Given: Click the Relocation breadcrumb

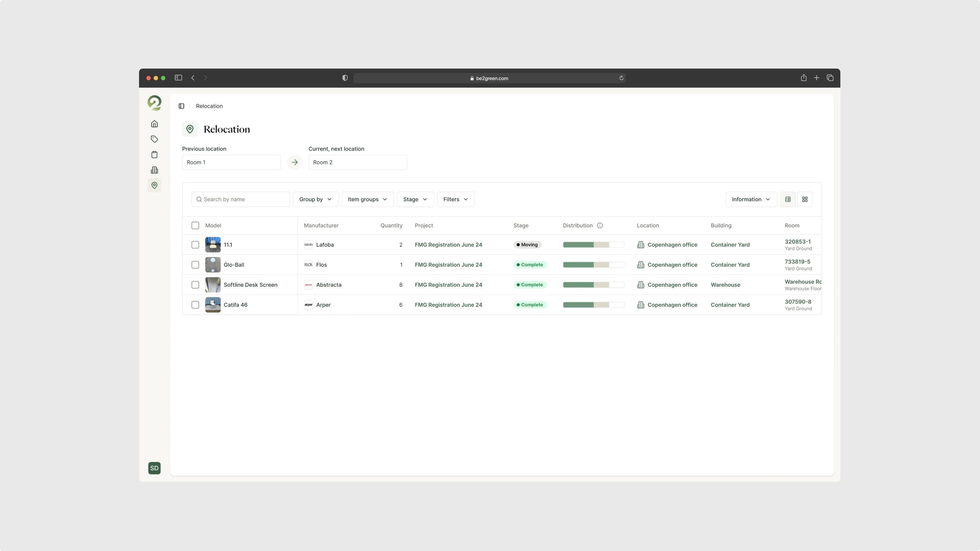Looking at the screenshot, I should click(x=209, y=106).
